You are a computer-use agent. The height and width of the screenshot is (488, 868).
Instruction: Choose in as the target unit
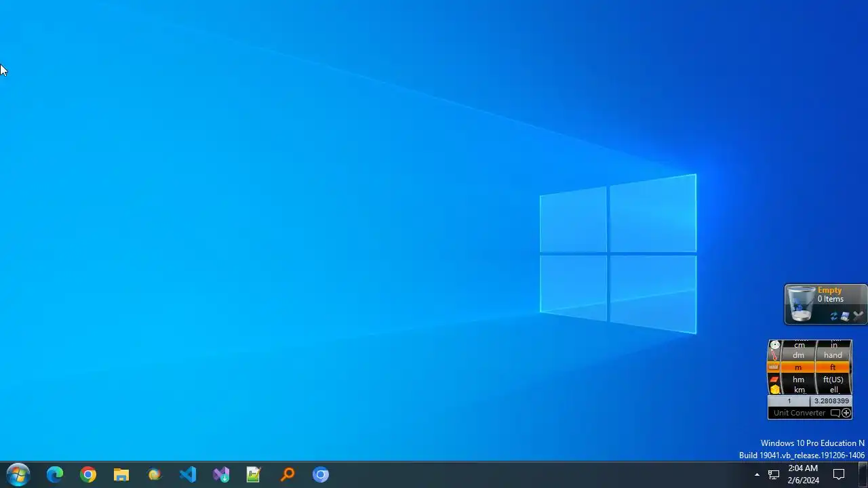(833, 345)
